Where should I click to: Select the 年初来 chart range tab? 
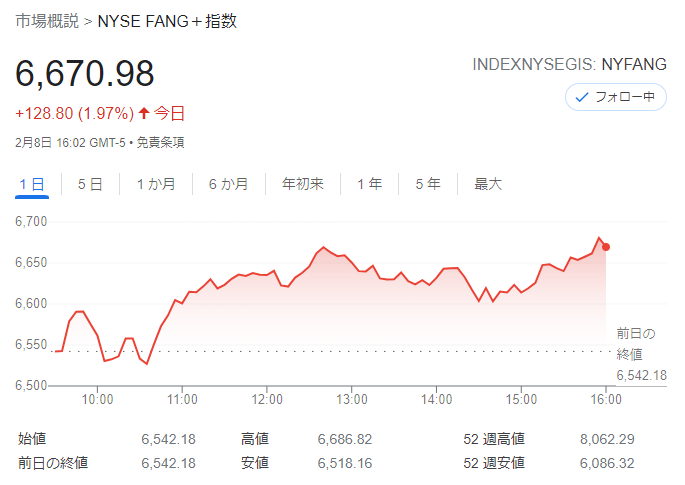click(x=303, y=184)
